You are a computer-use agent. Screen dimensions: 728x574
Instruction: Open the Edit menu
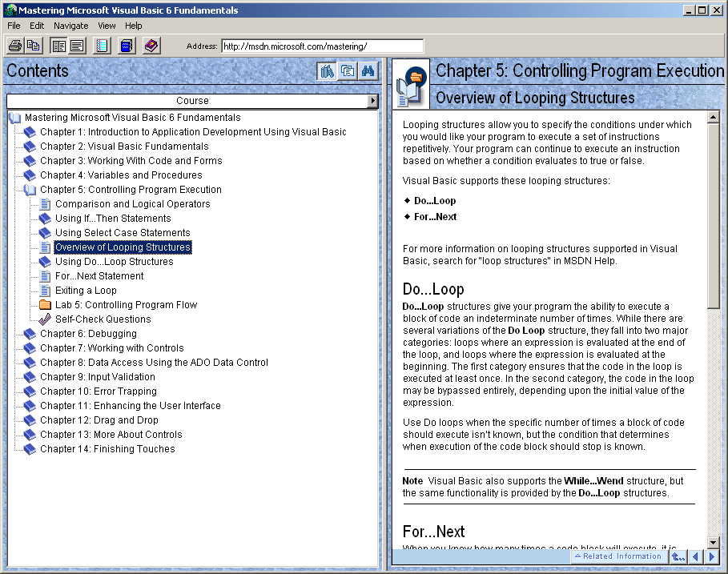click(x=37, y=26)
